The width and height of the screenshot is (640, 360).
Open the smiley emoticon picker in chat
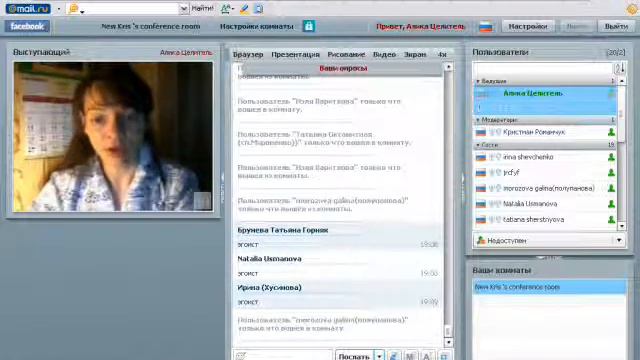pyautogui.click(x=241, y=356)
